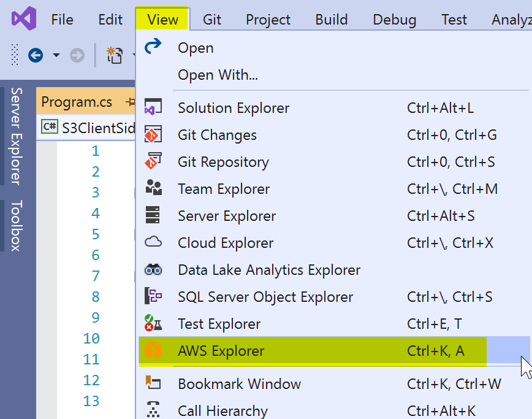Expand the Server Explorer side tab
The width and height of the screenshot is (532, 419).
[16, 136]
